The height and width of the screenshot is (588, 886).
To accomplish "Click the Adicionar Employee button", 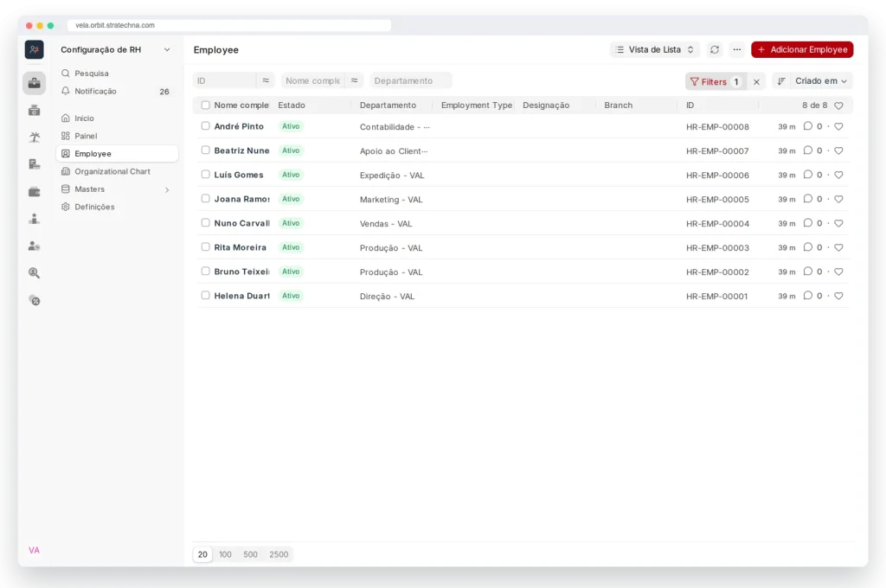I will point(802,49).
